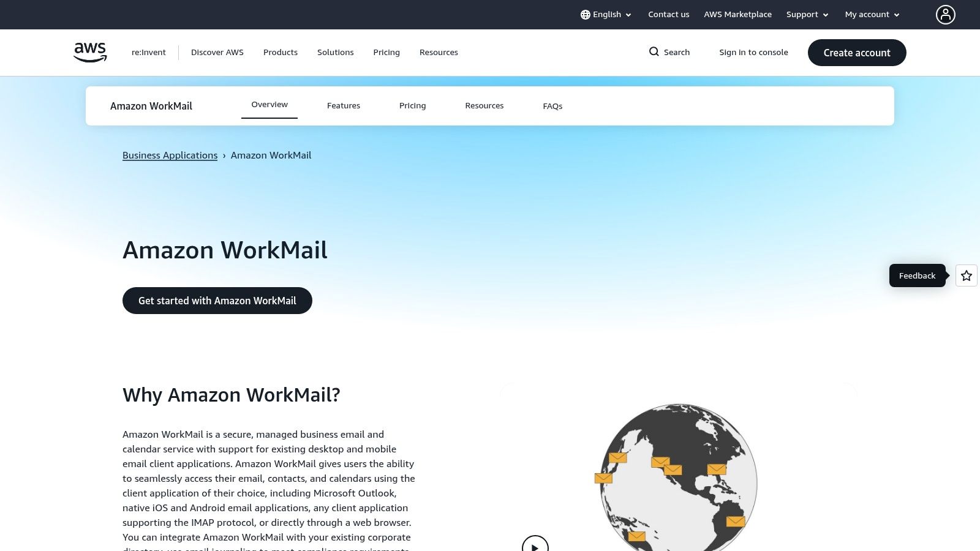Click Contact us in the top bar
Image resolution: width=980 pixels, height=551 pixels.
(668, 14)
